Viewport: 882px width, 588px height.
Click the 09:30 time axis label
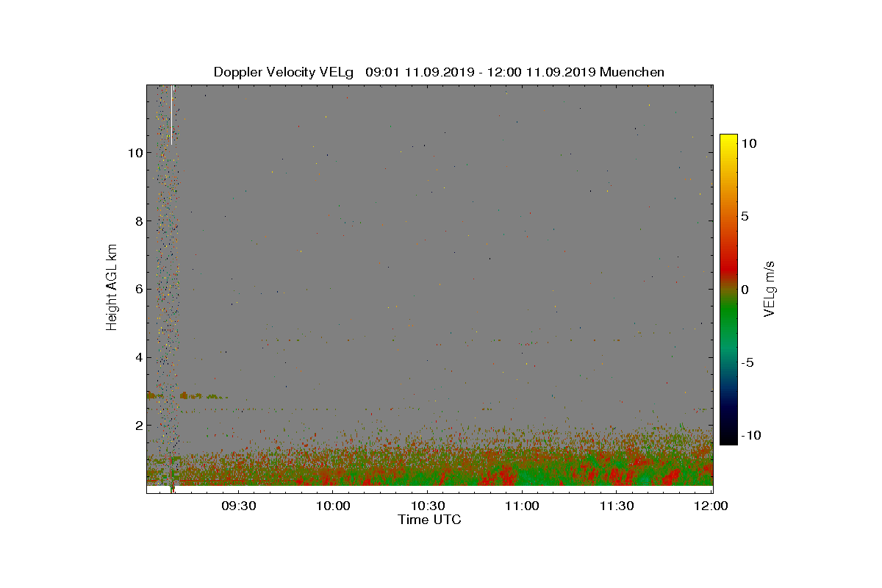[x=238, y=506]
